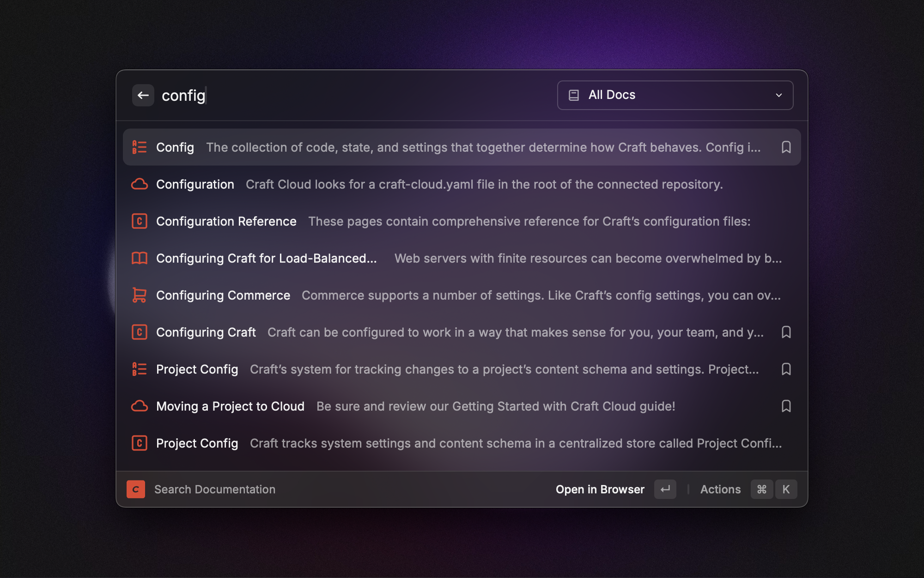Toggle bookmark on Moving a Project to Cloud
The height and width of the screenshot is (578, 924).
[786, 406]
